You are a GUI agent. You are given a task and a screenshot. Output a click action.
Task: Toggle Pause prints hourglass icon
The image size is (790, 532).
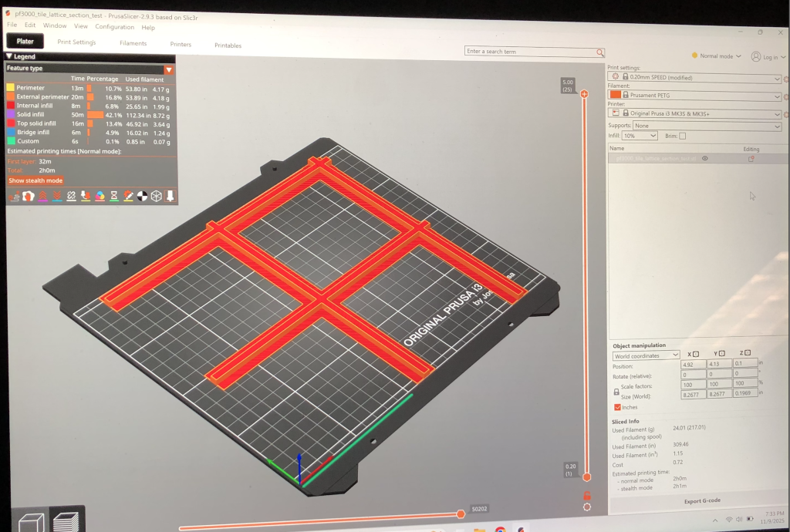pos(114,197)
